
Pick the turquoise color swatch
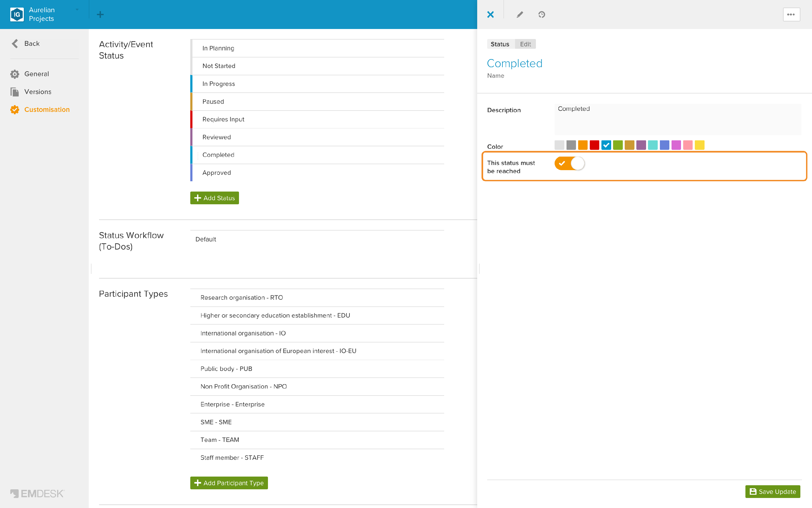pos(653,145)
